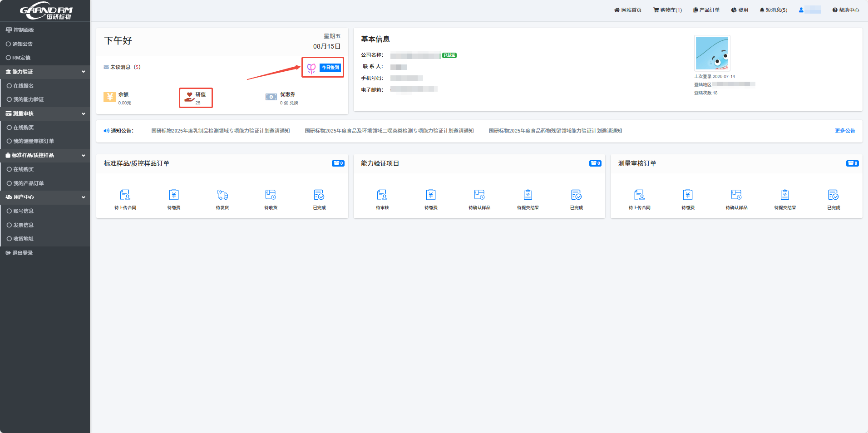Select 在线报名 in the sidebar
868x433 pixels.
[24, 86]
